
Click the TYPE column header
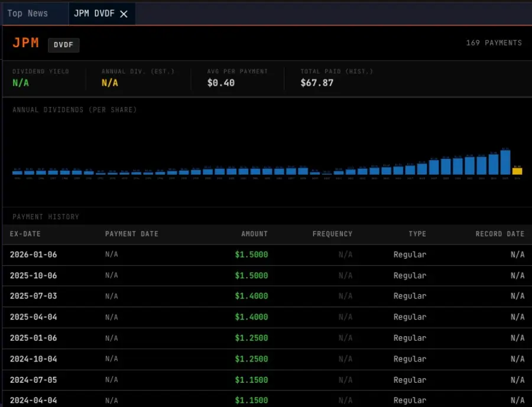pos(417,234)
